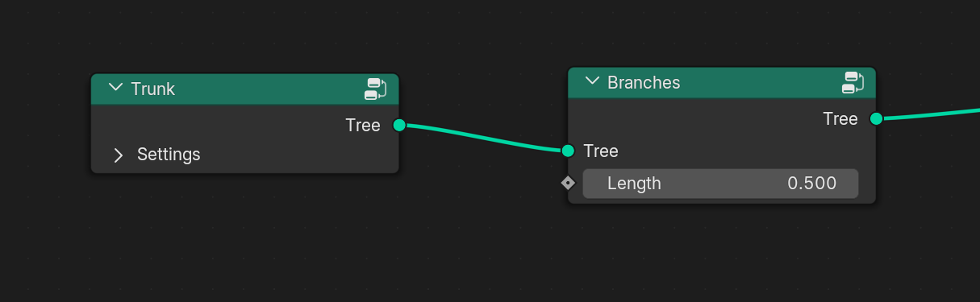This screenshot has height=302, width=980.
Task: Click the Tree output socket of Trunk
Action: pos(398,125)
